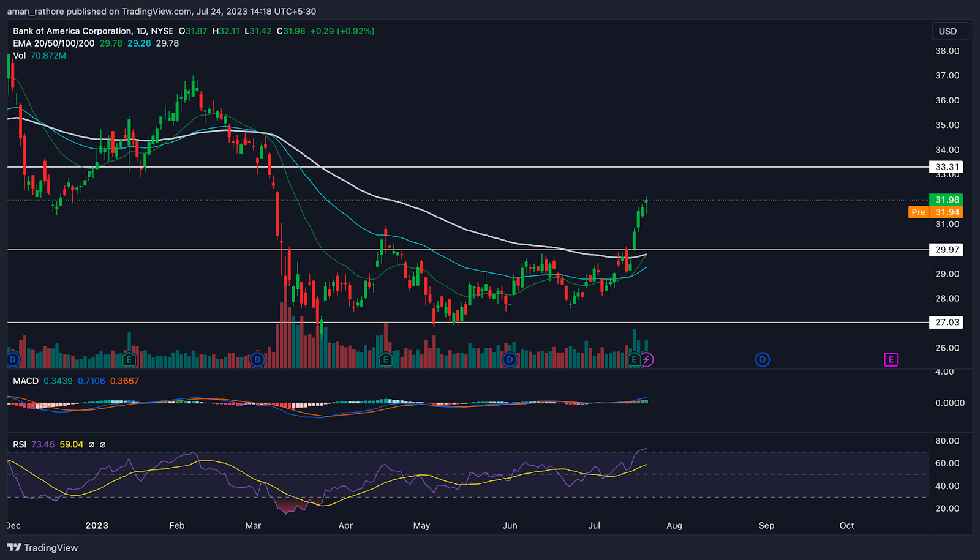Click the 0.0000 MACD axis label

coord(949,403)
